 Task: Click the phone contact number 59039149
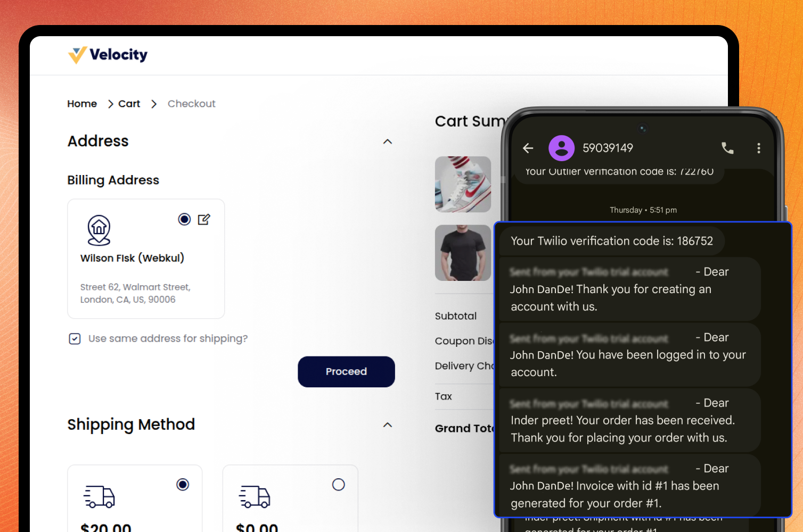click(608, 148)
